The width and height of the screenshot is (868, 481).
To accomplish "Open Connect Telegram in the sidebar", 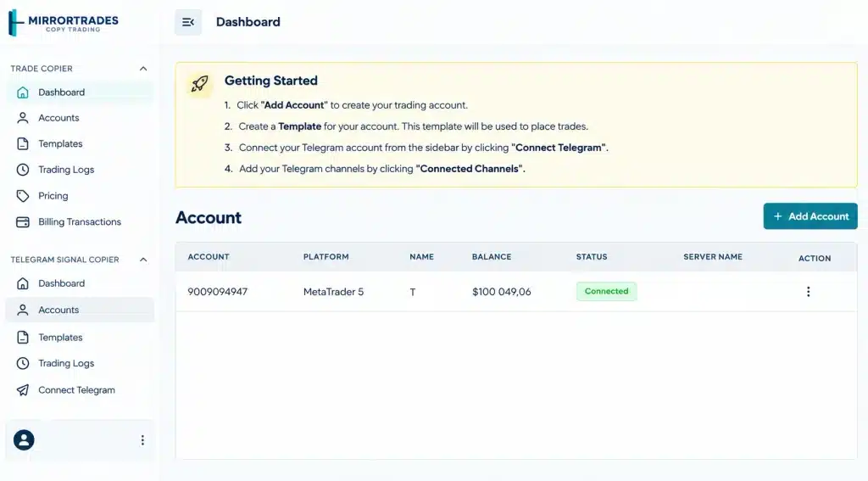I will [x=80, y=390].
